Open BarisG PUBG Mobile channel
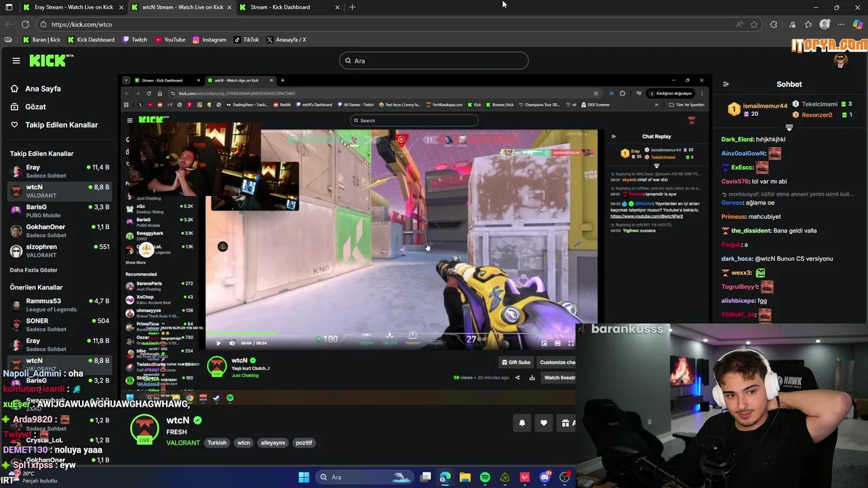 point(60,211)
